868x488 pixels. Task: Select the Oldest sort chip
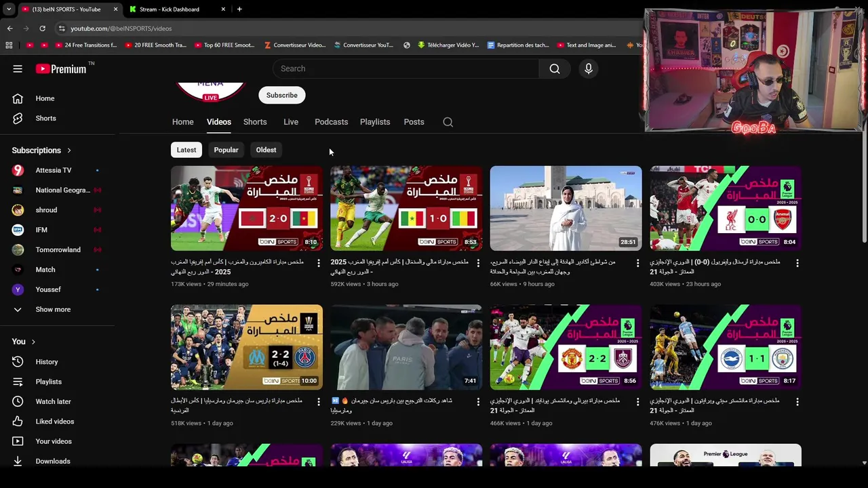coord(266,150)
